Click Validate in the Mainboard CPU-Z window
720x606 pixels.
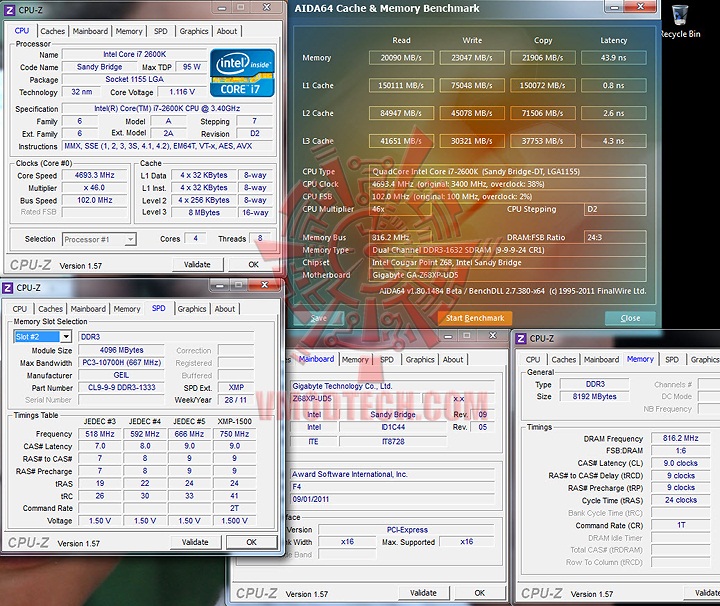pyautogui.click(x=423, y=593)
